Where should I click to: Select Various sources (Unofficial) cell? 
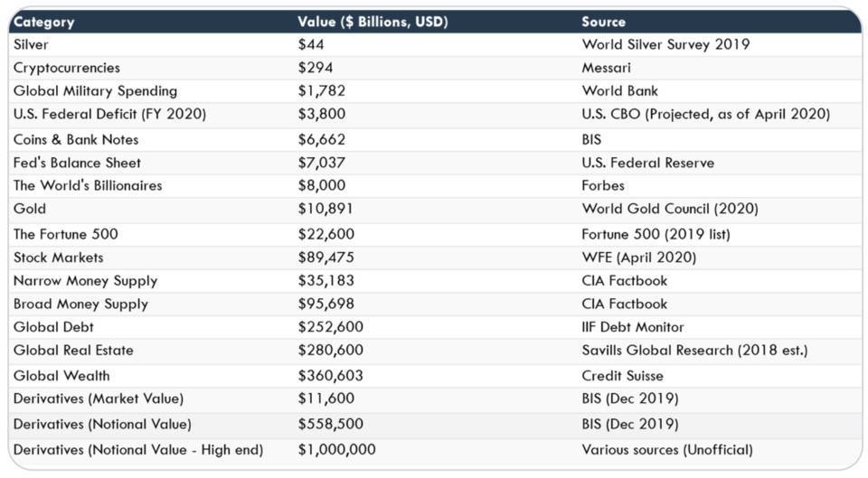(667, 449)
